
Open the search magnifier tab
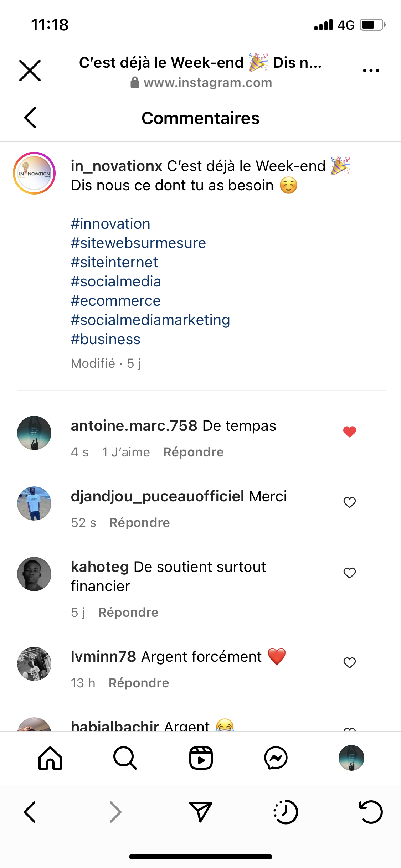[125, 758]
